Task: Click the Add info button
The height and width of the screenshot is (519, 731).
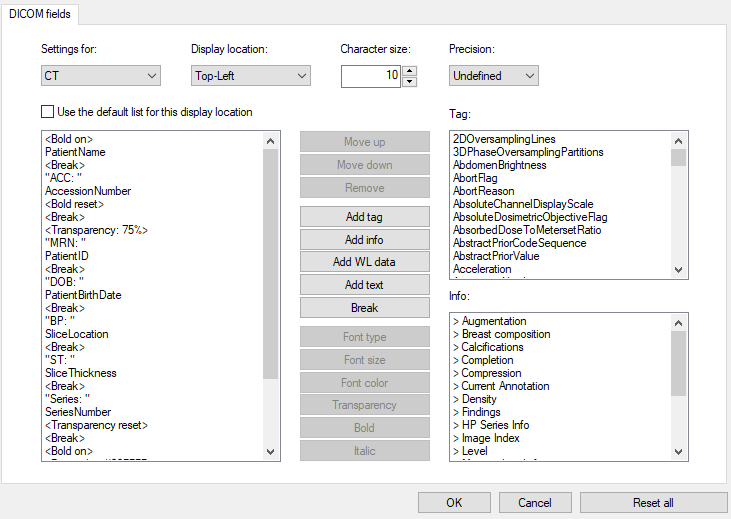Action: pos(364,240)
